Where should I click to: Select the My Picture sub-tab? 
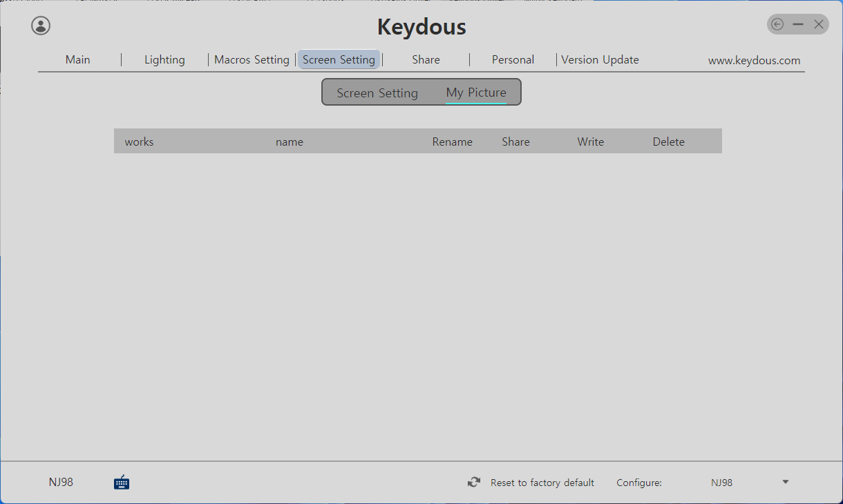pyautogui.click(x=476, y=93)
